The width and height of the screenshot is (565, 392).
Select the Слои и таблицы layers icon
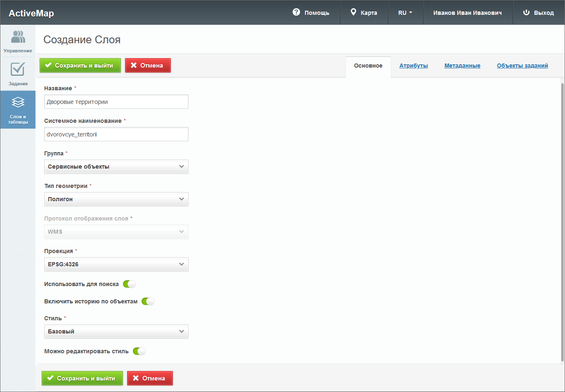pyautogui.click(x=18, y=102)
